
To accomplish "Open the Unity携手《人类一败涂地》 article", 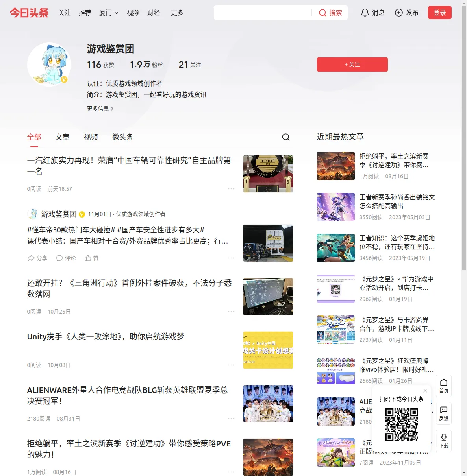I will coord(106,336).
